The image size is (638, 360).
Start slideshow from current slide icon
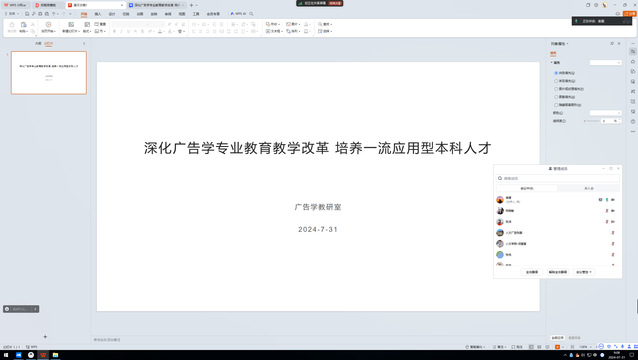pyautogui.click(x=48, y=25)
